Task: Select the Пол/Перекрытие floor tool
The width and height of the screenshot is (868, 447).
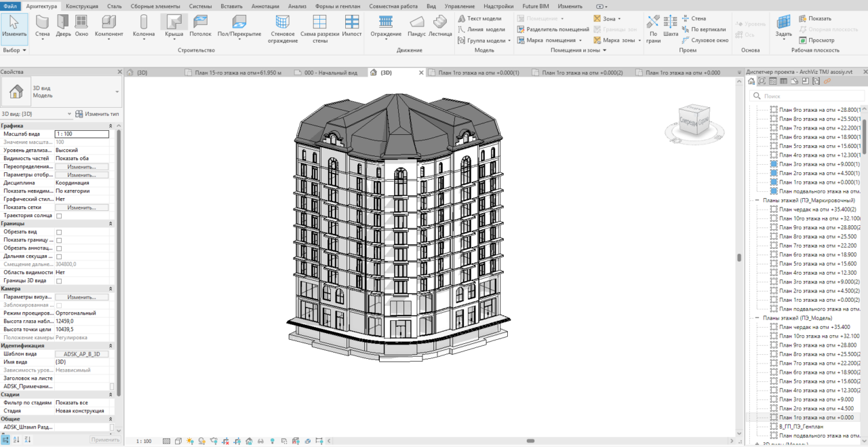Action: (239, 28)
